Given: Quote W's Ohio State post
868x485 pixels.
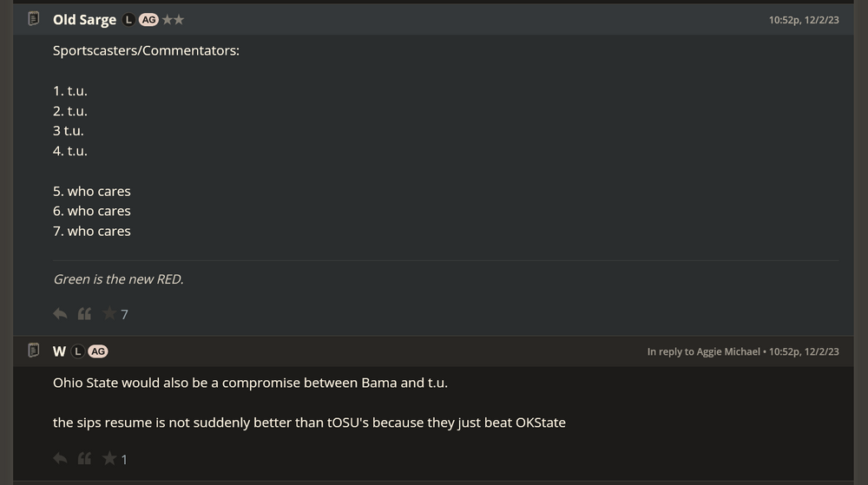Looking at the screenshot, I should point(84,459).
